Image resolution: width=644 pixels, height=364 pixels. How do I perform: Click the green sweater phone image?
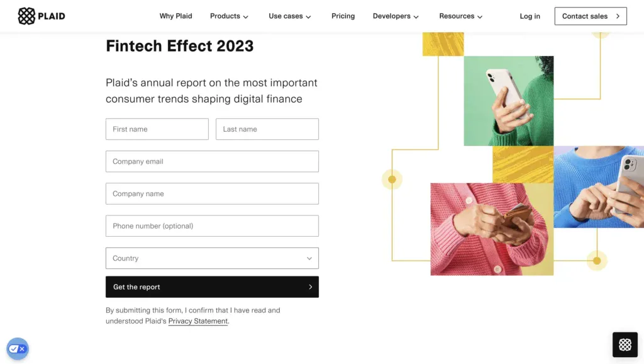click(508, 101)
